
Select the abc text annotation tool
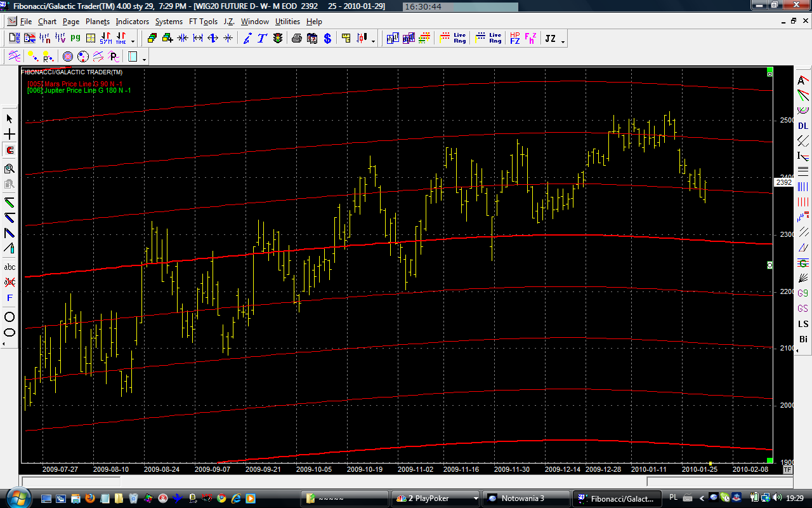click(x=10, y=267)
